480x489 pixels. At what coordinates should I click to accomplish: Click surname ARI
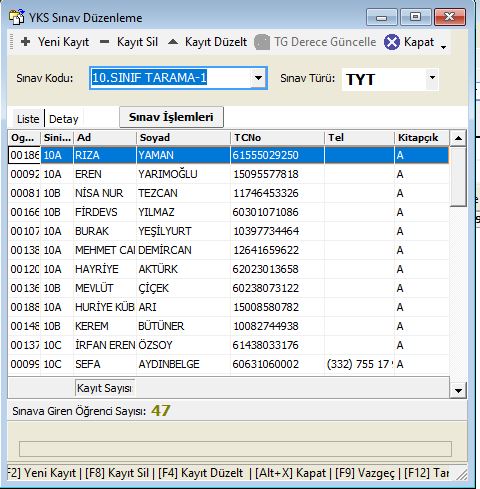click(x=147, y=307)
